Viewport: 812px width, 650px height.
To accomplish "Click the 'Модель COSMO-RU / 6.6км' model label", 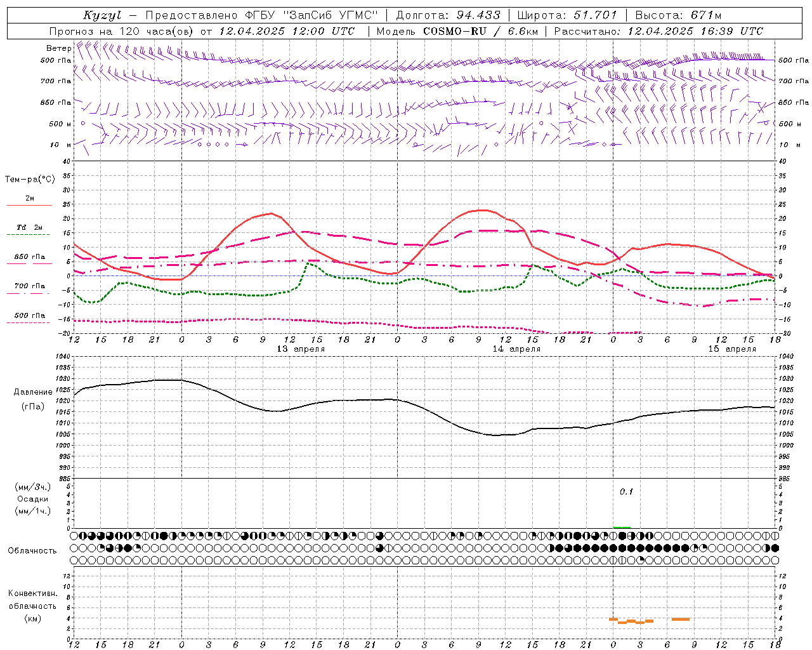I will point(457,31).
